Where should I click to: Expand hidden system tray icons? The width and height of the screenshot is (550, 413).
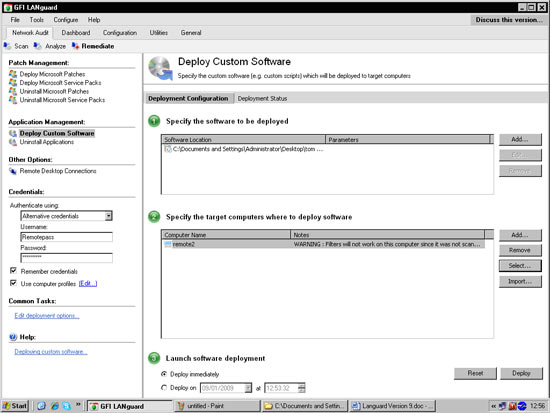tap(494, 406)
